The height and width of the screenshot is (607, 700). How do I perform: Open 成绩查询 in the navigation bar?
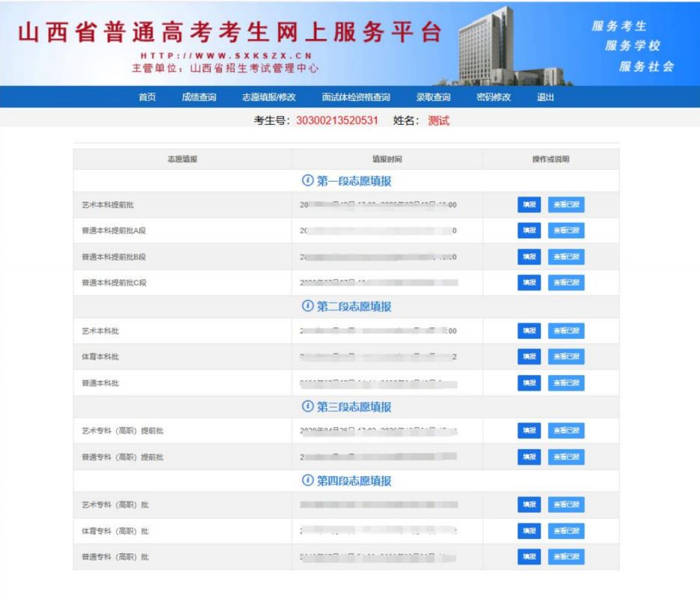point(199,97)
